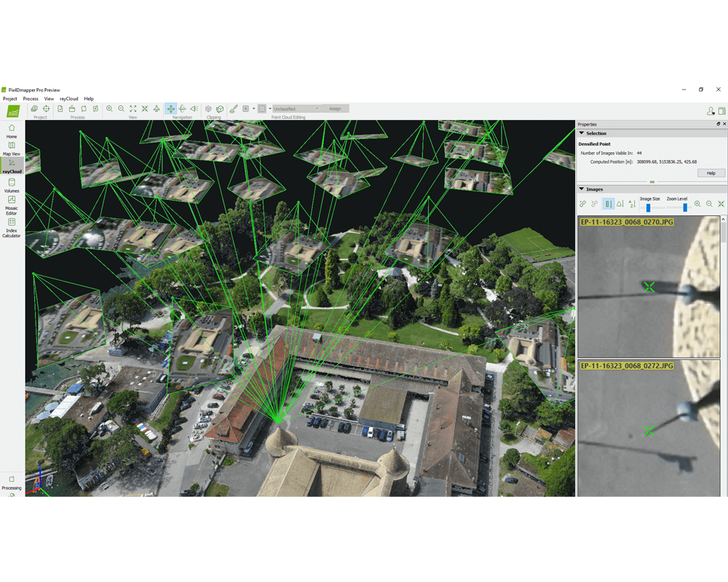Open the rayCloud view in sidebar
The width and height of the screenshot is (728, 582).
[12, 166]
